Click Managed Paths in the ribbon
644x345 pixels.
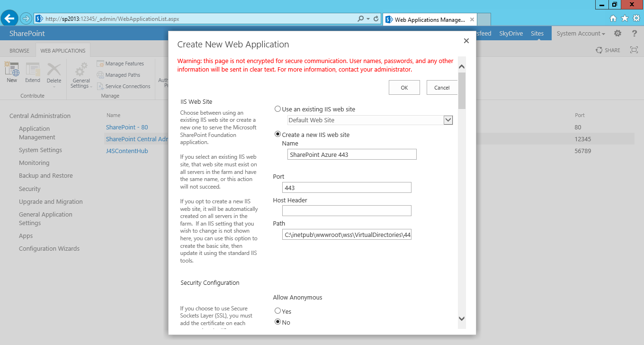coord(118,75)
